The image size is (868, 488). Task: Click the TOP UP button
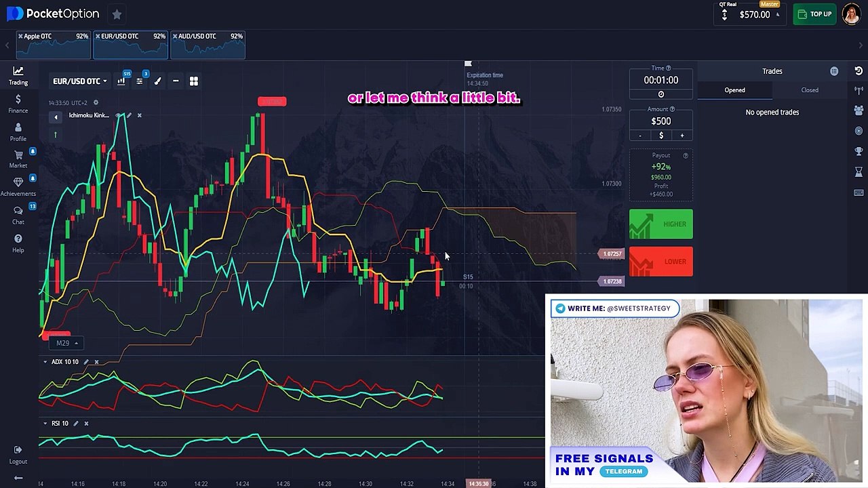click(x=814, y=14)
